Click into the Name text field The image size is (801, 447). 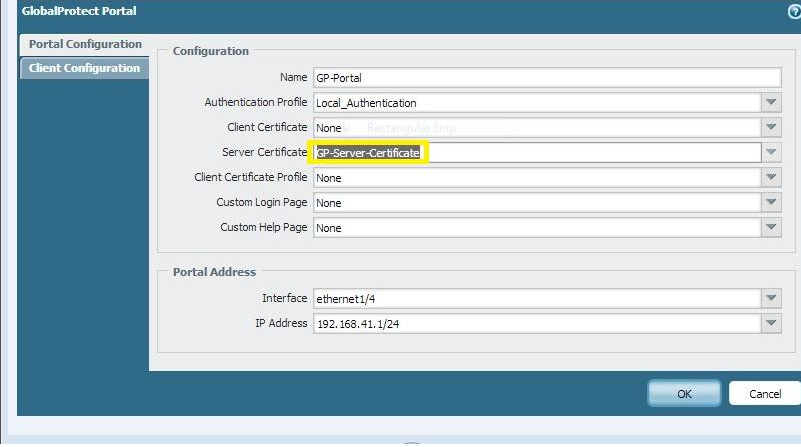coord(546,78)
